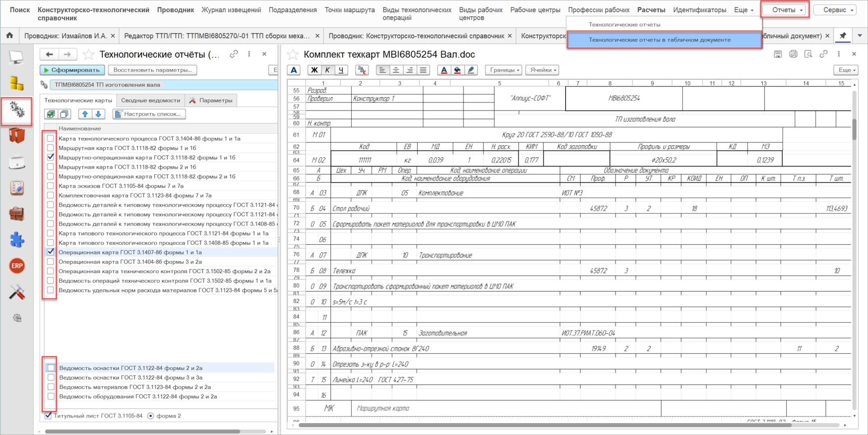
Task: Align text center
Action: [x=396, y=70]
